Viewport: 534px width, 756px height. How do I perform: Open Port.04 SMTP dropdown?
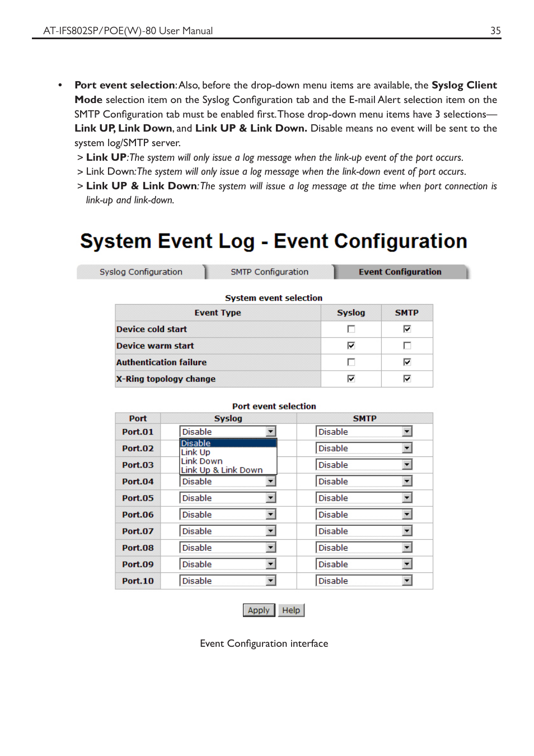(x=364, y=481)
